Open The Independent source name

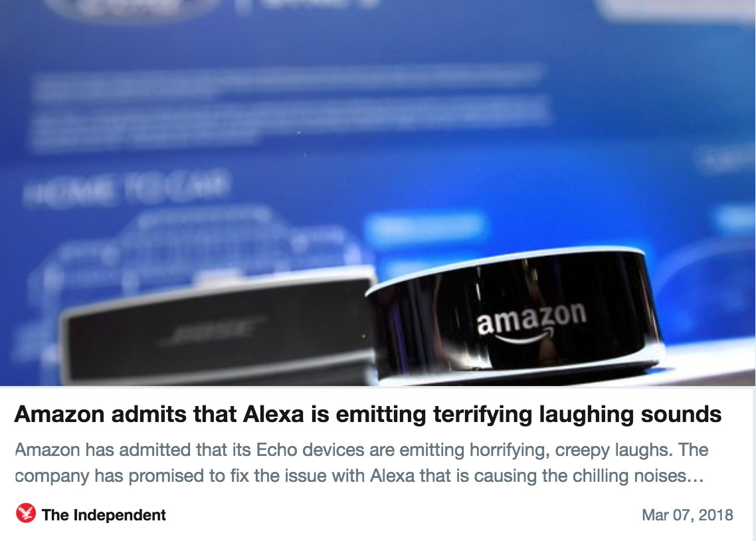click(x=104, y=515)
